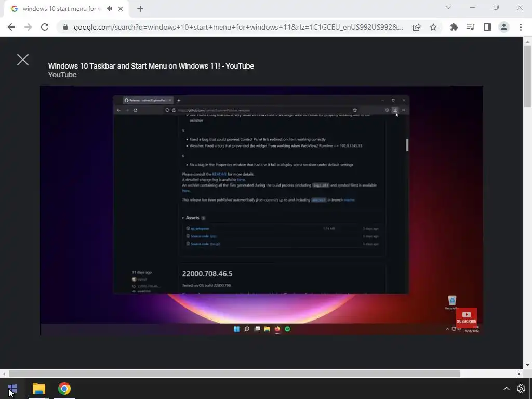This screenshot has width=532, height=399.
Task: Bookmark this page with the star icon
Action: point(433,27)
